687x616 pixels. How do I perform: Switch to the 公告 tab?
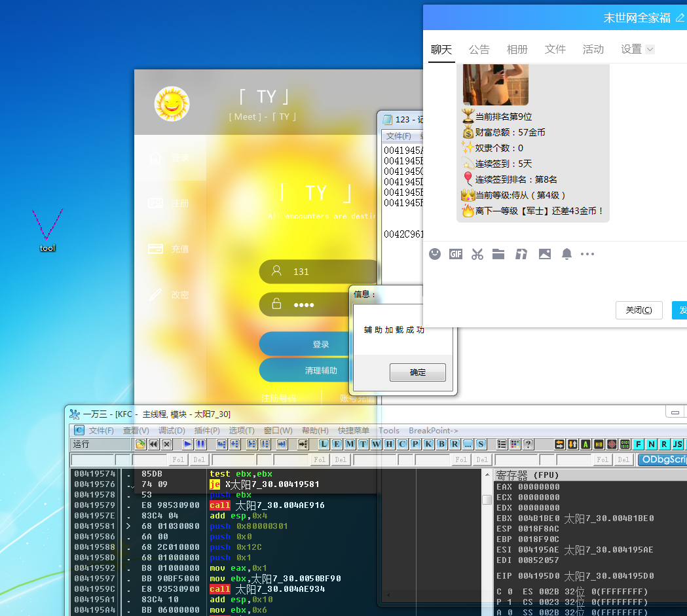click(x=479, y=50)
